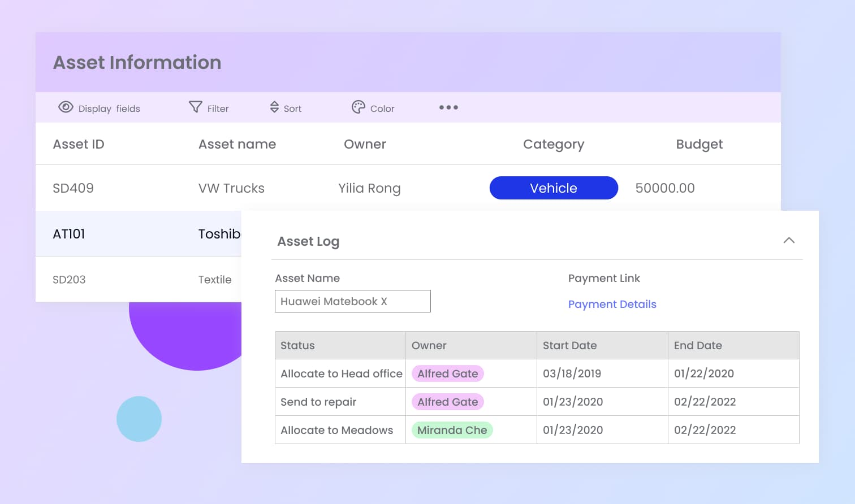This screenshot has height=504, width=855.
Task: Click the Budget column header
Action: click(699, 144)
